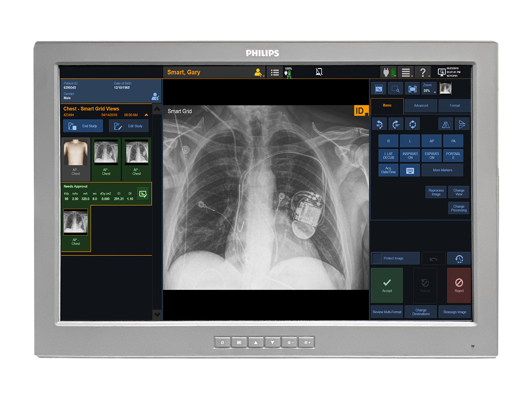Collapse the Chest - Smart Grid Views section
532x399 pixels.
[x=146, y=115]
